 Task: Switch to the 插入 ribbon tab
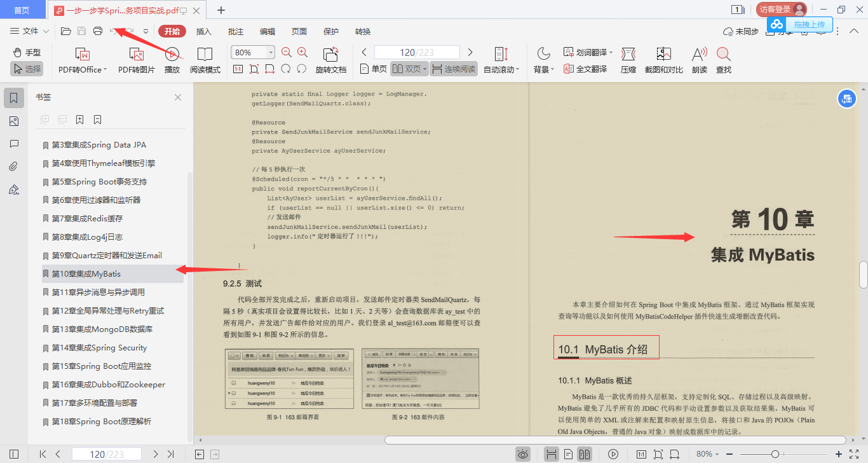click(x=204, y=31)
